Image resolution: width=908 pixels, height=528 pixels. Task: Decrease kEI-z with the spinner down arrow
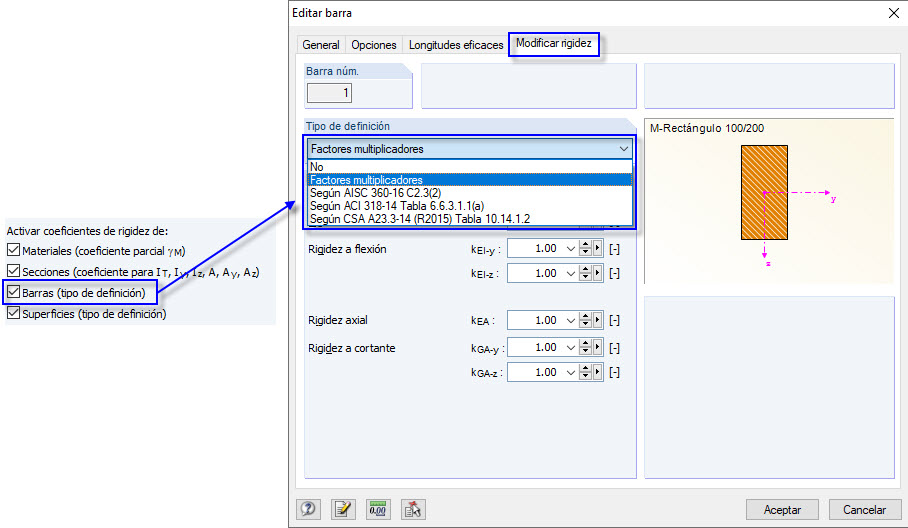click(x=585, y=277)
